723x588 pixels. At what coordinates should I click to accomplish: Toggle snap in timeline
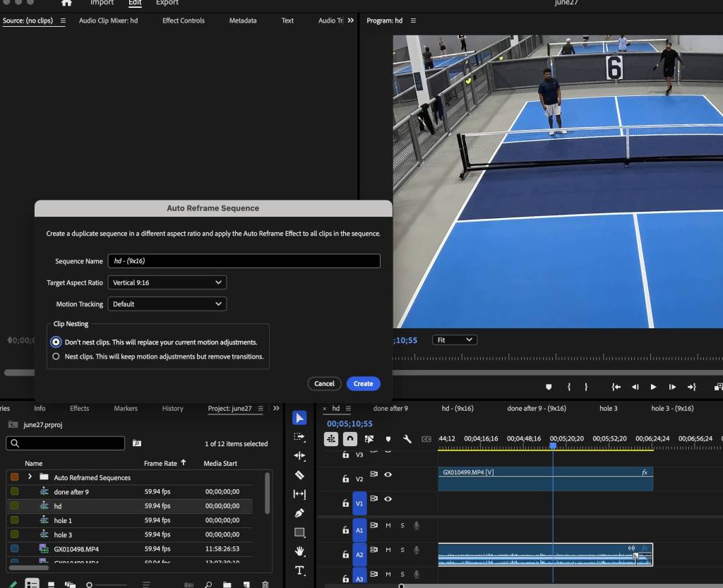pos(350,438)
